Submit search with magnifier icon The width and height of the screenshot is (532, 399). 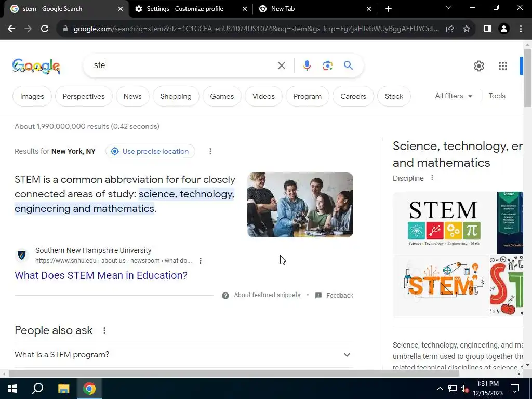click(348, 65)
